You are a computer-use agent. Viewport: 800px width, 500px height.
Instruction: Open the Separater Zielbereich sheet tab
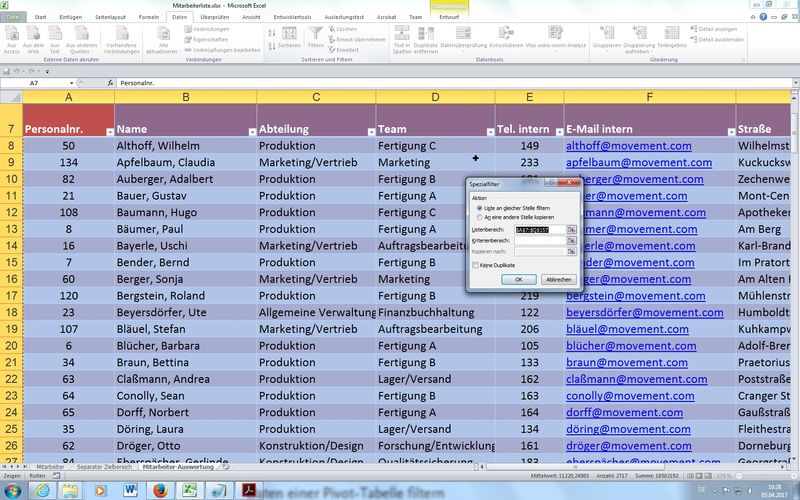[103, 467]
